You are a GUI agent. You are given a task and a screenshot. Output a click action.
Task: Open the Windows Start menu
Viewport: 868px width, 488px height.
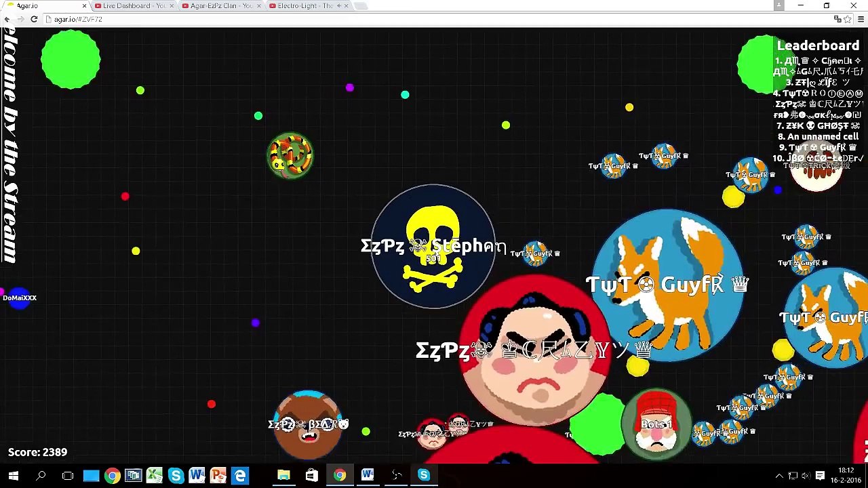[14, 476]
